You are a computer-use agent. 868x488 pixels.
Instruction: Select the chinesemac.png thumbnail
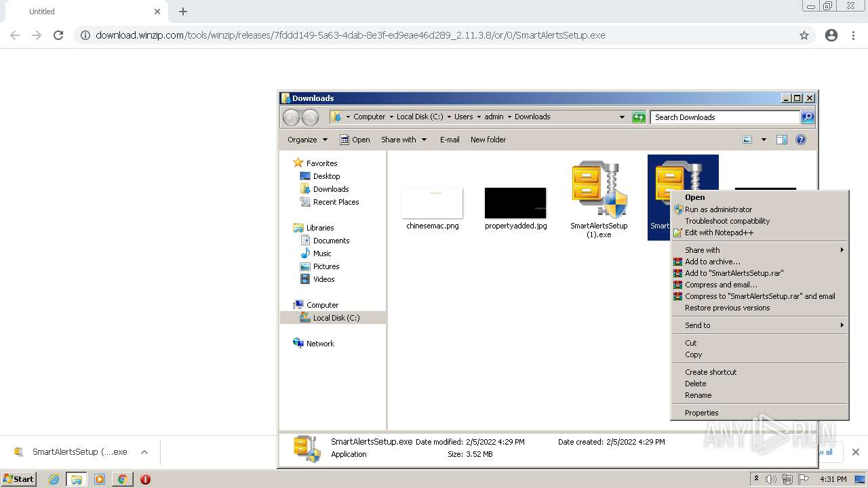tap(432, 203)
